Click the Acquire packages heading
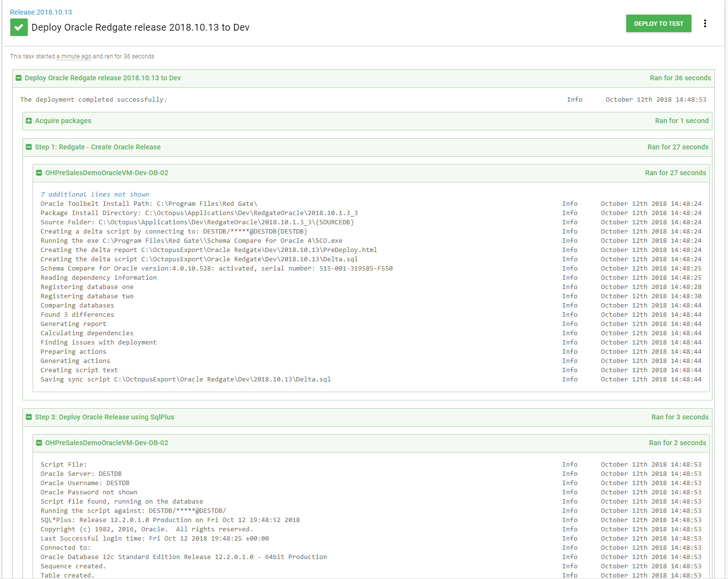The width and height of the screenshot is (728, 579). (63, 121)
